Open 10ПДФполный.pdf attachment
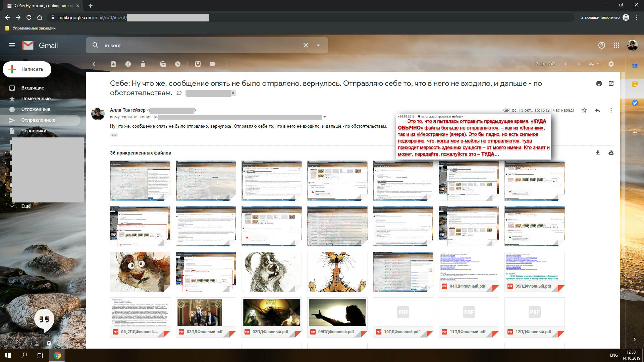 (403, 317)
